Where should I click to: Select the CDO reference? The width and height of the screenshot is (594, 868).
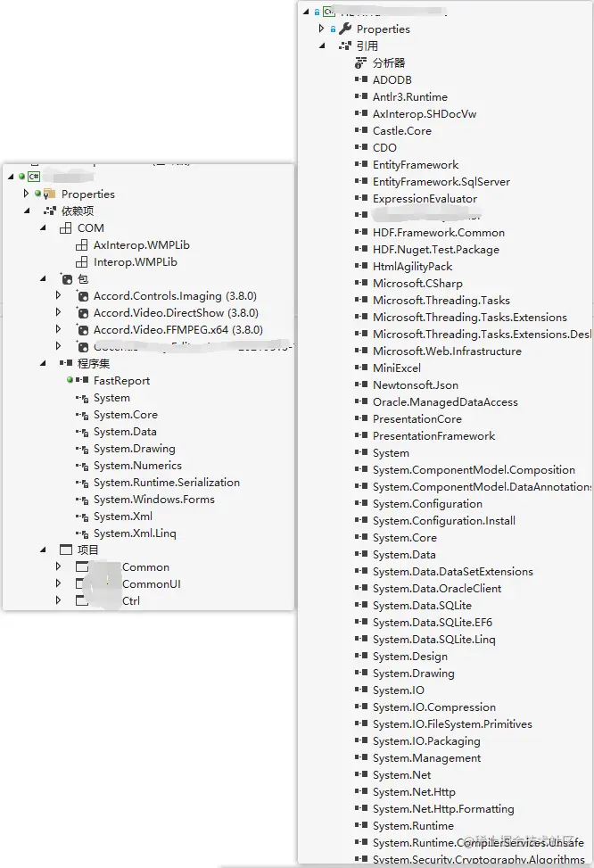click(x=384, y=147)
